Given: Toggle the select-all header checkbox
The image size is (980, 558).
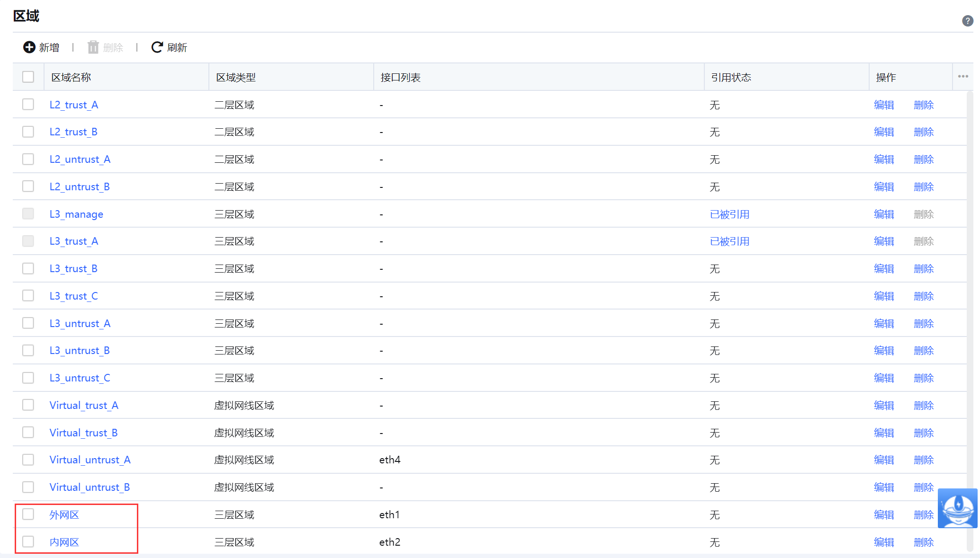Looking at the screenshot, I should click(28, 77).
